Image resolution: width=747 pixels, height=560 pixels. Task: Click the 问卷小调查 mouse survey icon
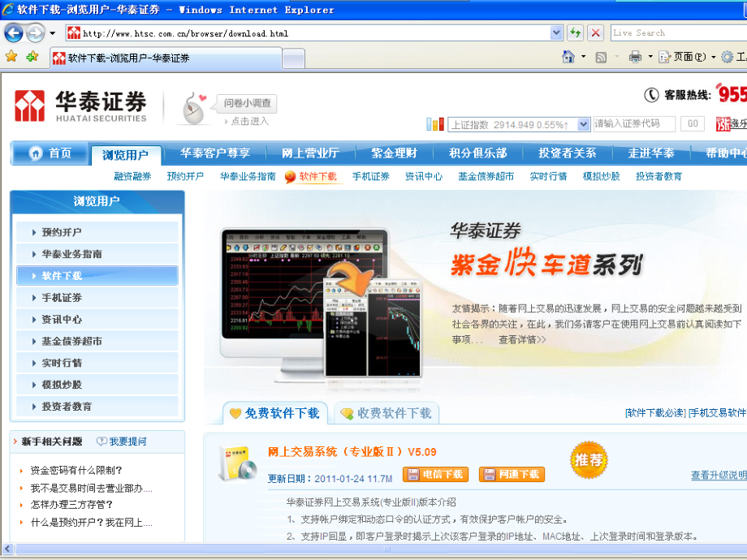195,109
